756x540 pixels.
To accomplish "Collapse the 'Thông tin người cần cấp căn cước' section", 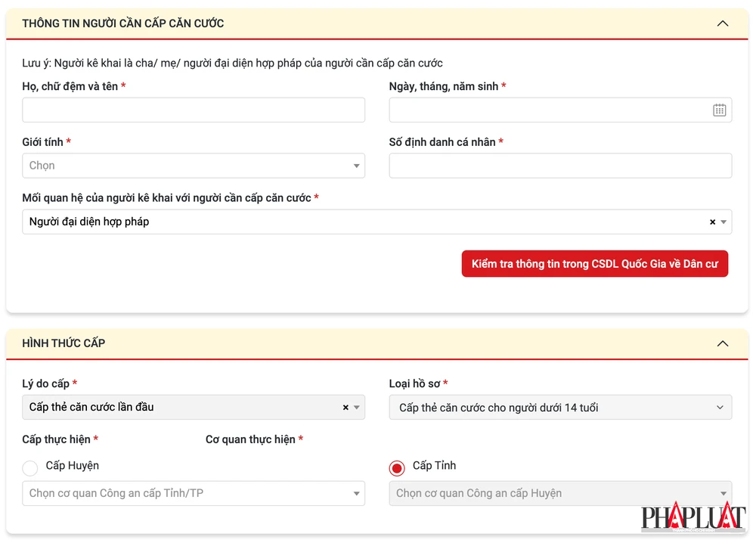I will coord(723,23).
